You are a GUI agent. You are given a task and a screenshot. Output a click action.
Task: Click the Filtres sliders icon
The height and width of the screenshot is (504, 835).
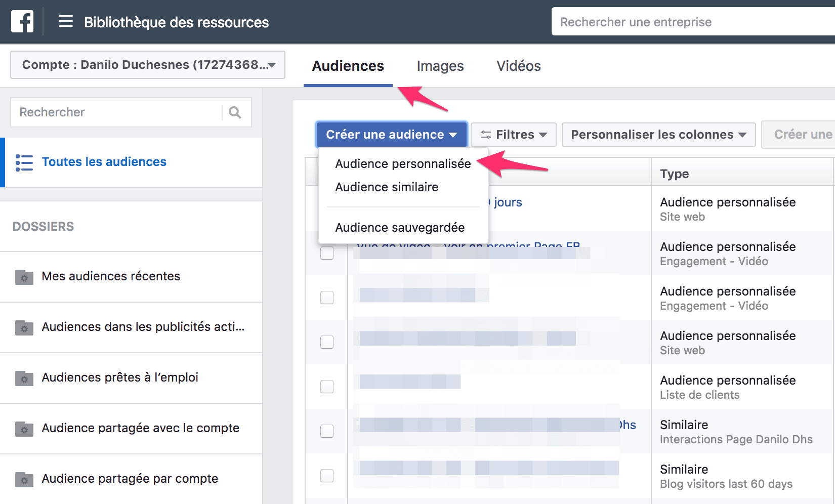pyautogui.click(x=486, y=135)
